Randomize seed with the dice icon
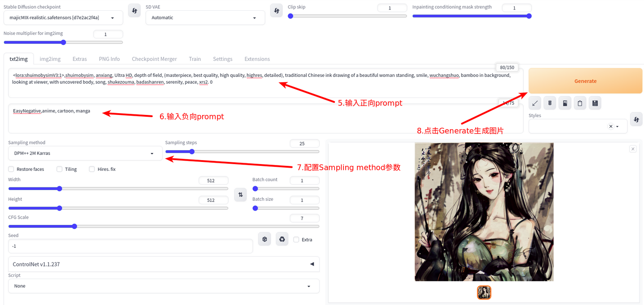This screenshot has width=644, height=305. [265, 239]
